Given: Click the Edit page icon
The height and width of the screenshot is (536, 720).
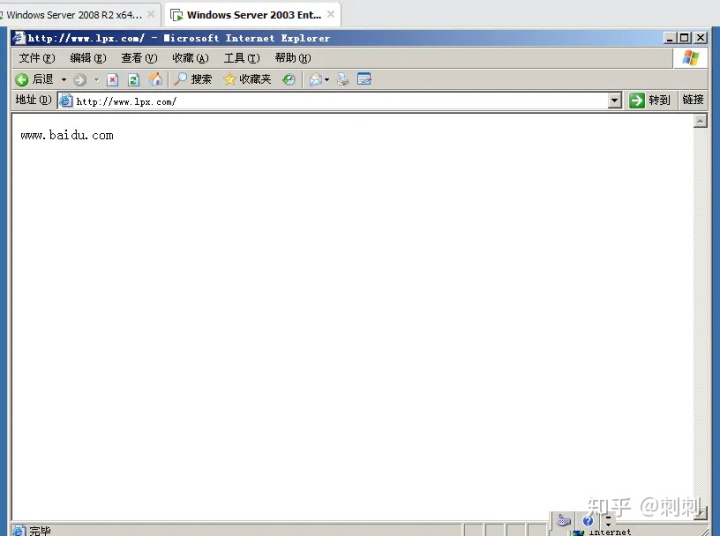Looking at the screenshot, I should (x=364, y=79).
